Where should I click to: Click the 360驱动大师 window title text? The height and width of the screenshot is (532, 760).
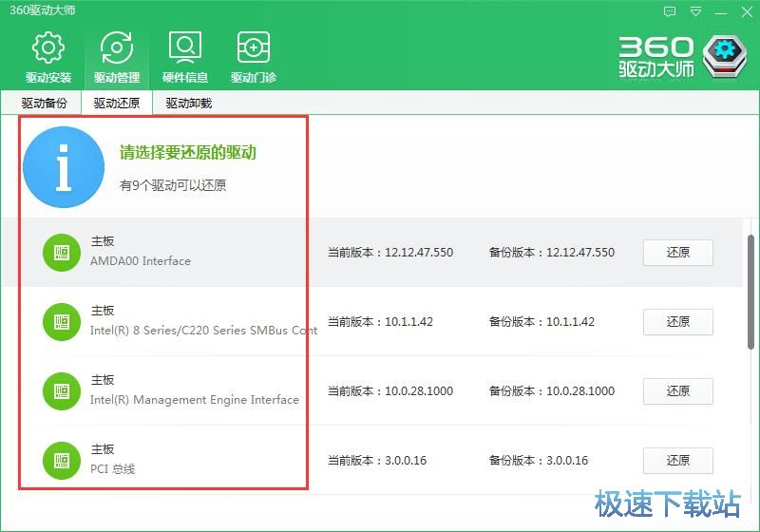(42, 10)
